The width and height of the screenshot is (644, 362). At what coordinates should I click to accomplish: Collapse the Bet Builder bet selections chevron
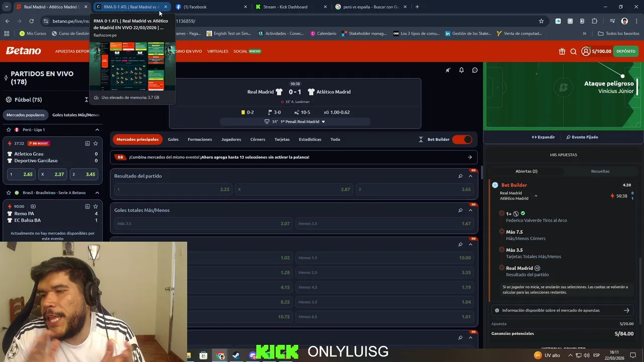[536, 196]
